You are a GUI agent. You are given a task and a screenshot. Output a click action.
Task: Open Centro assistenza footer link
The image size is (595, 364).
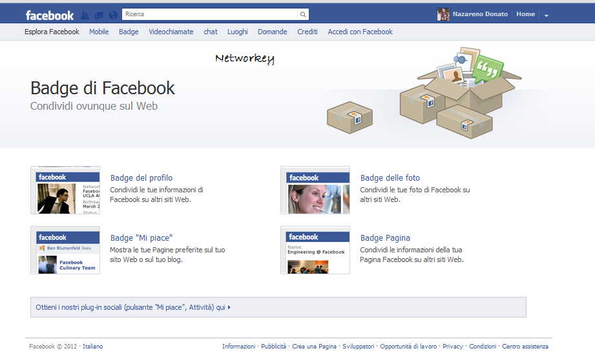(525, 346)
